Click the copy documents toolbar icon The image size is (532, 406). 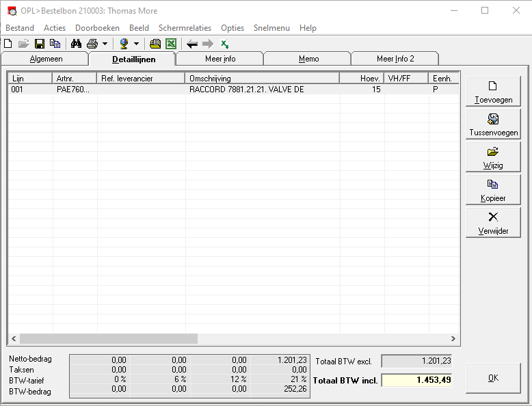pyautogui.click(x=55, y=44)
